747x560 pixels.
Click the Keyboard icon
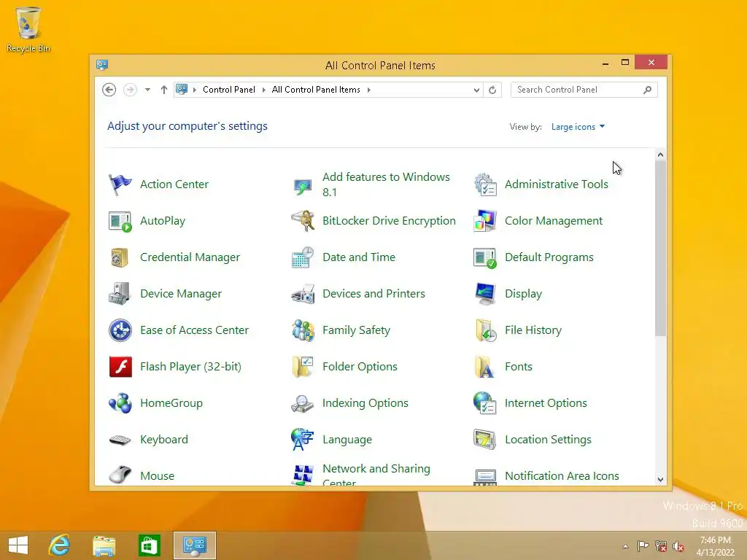120,440
